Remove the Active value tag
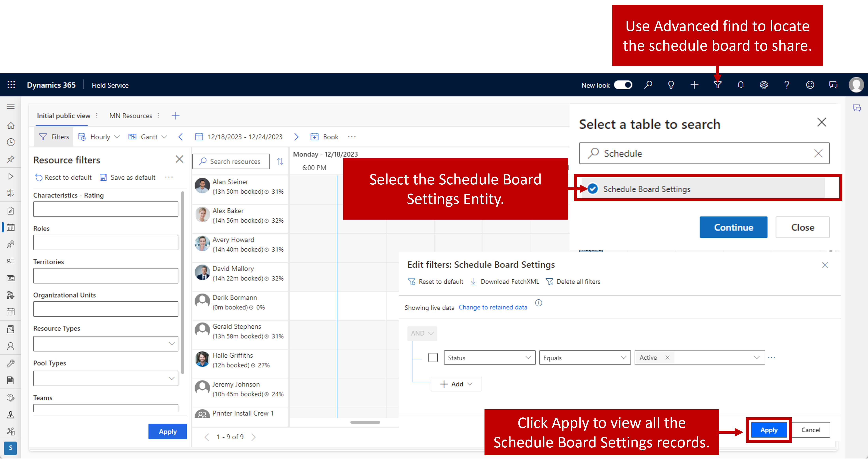868x464 pixels. [x=667, y=357]
